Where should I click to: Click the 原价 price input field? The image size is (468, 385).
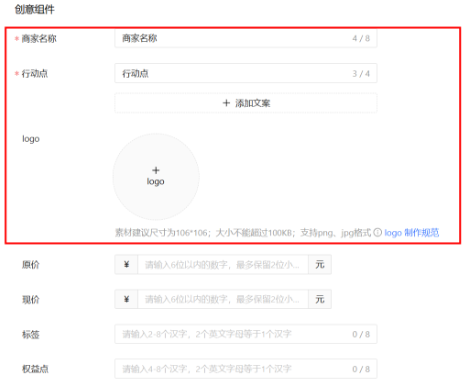point(223,265)
